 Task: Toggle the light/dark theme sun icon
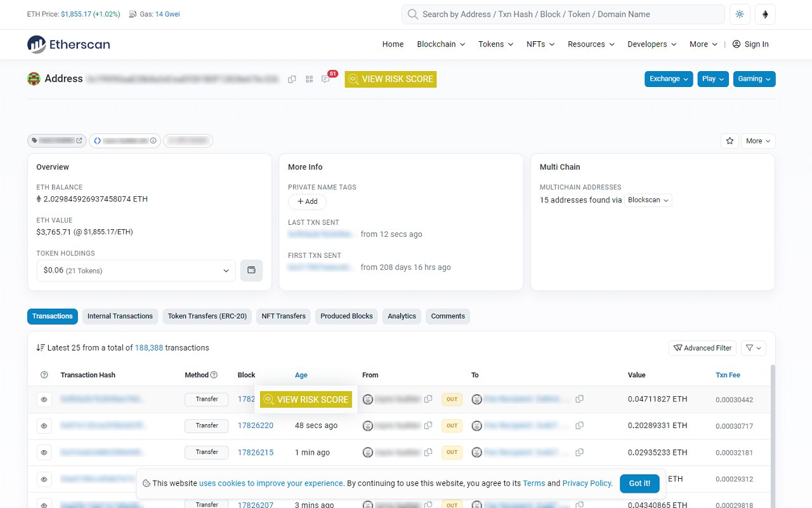740,14
